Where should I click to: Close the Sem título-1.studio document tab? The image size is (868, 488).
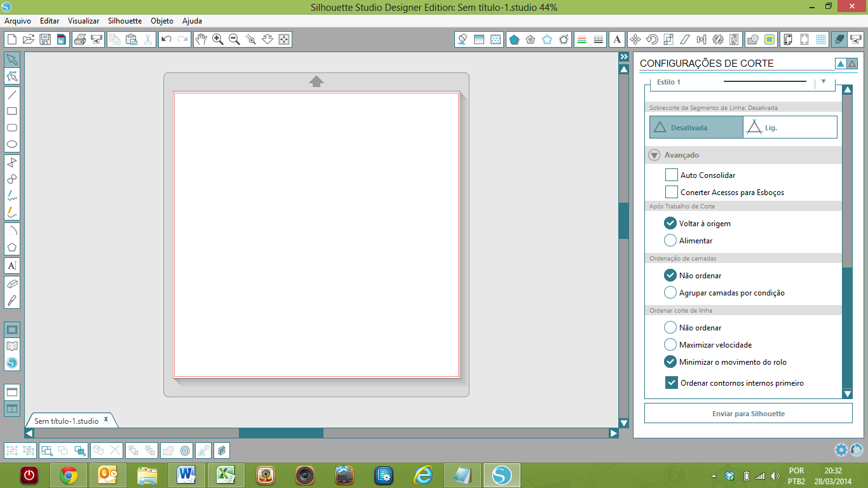pyautogui.click(x=107, y=420)
